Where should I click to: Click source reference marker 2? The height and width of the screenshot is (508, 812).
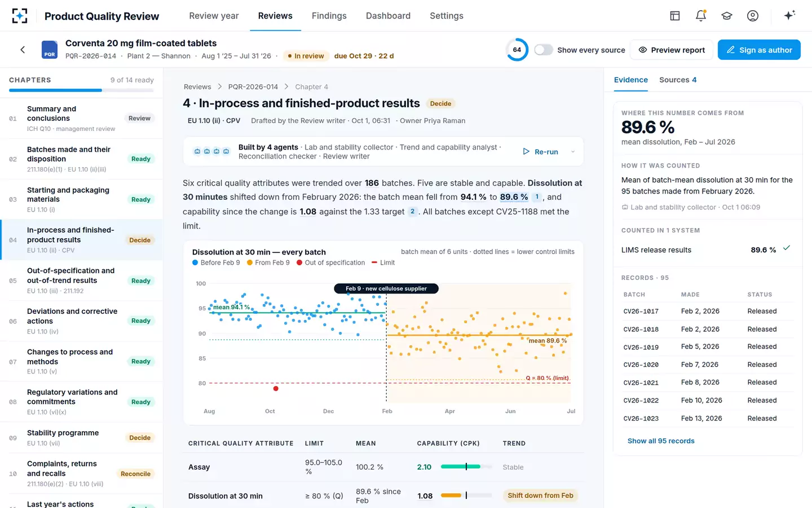412,212
